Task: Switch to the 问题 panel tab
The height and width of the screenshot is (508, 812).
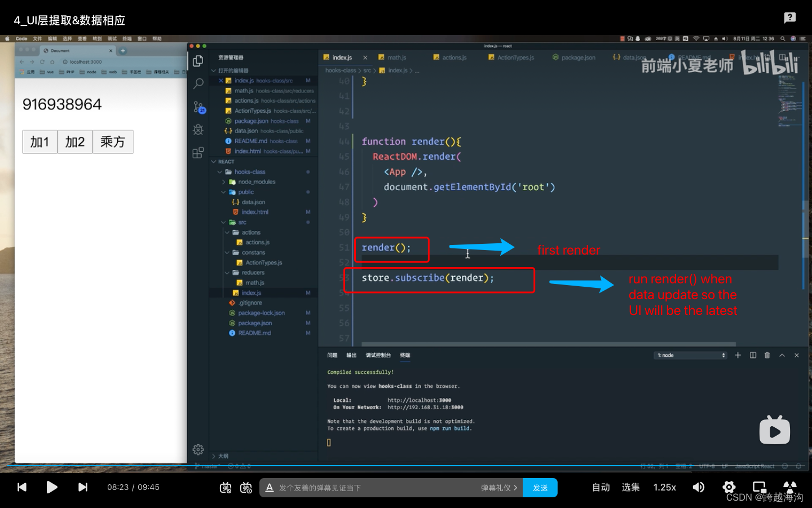Action: point(332,355)
